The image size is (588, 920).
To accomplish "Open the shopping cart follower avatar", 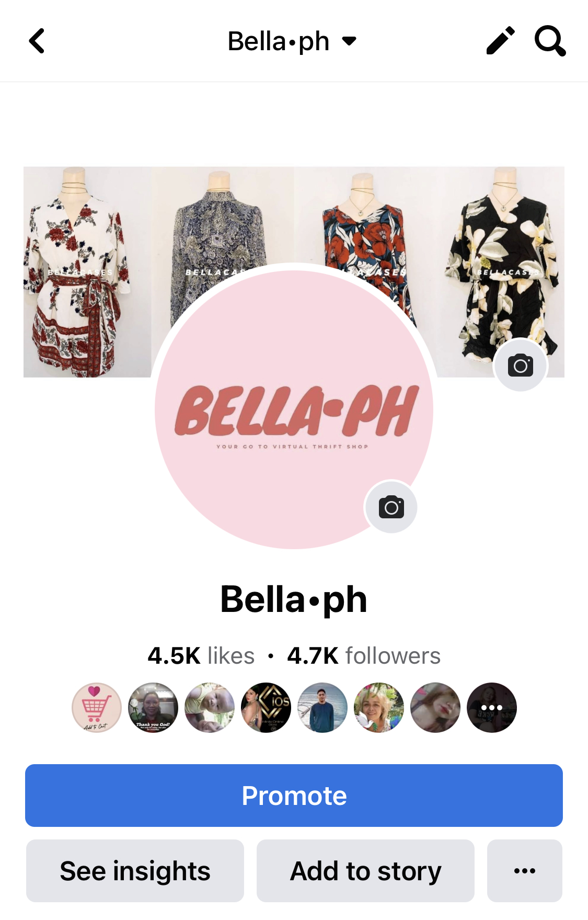I will 97,708.
